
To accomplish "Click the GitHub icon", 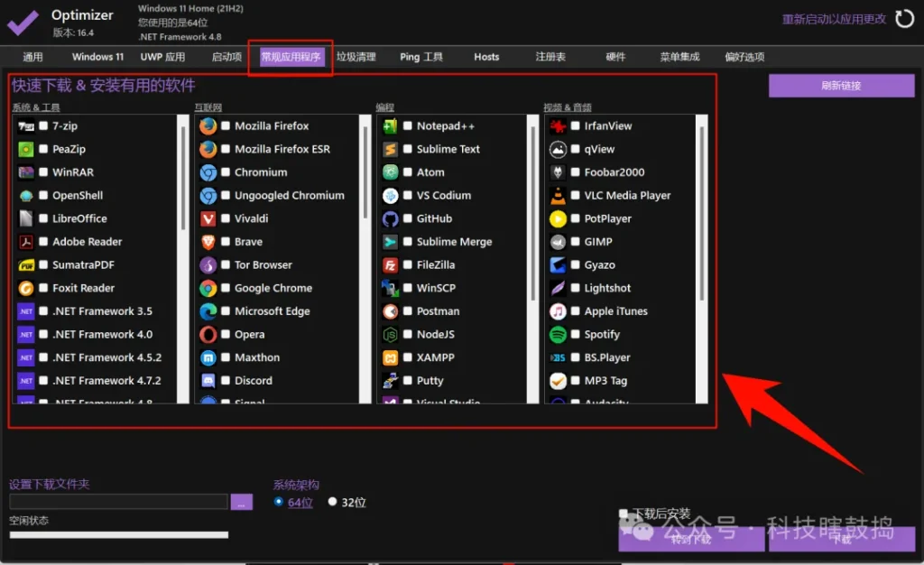I will [390, 218].
